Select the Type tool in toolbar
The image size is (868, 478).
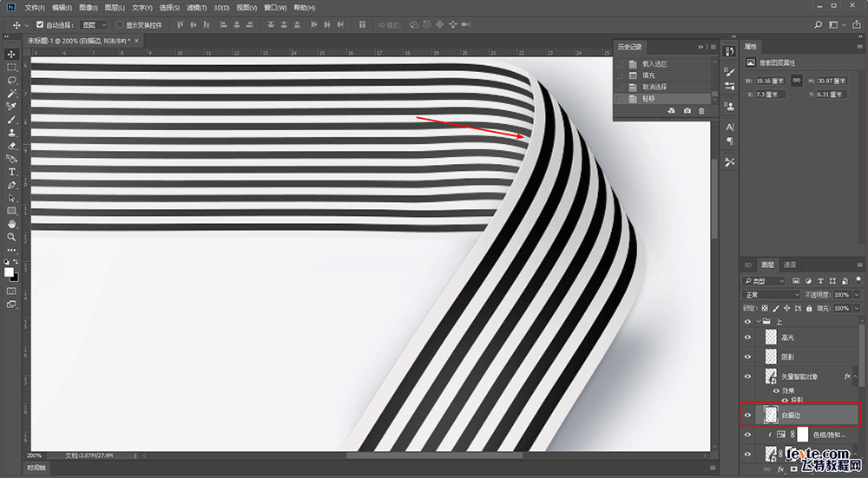(x=11, y=172)
